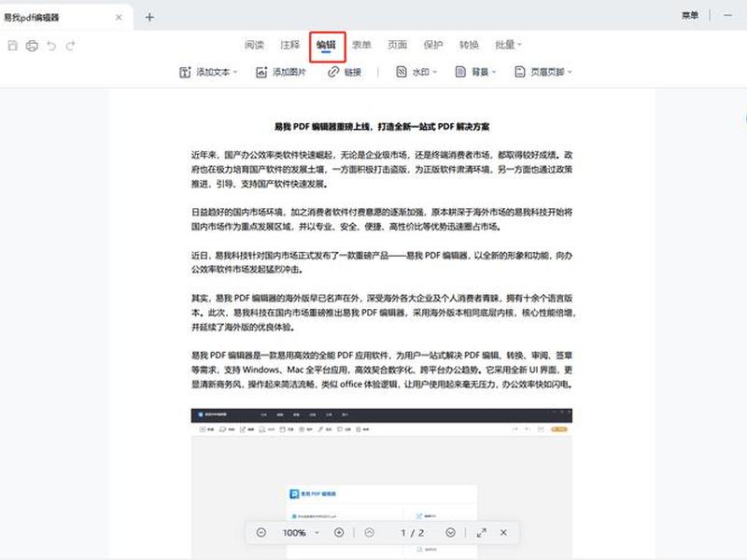
Task: Go to the next page
Action: [451, 532]
